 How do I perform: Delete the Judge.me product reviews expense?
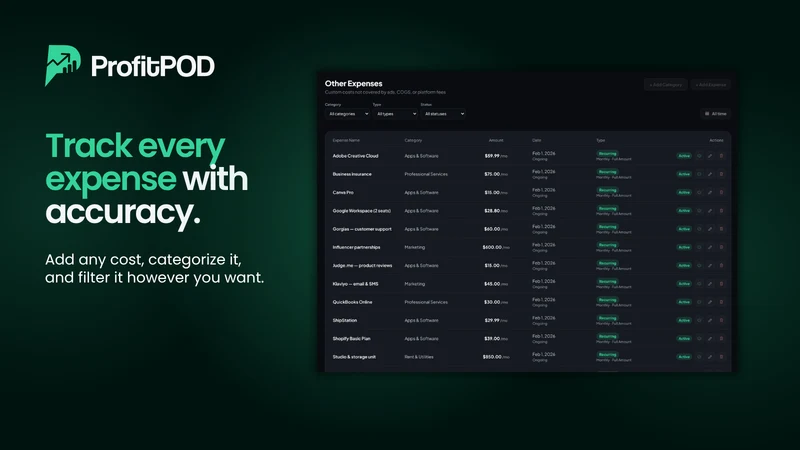click(x=721, y=265)
